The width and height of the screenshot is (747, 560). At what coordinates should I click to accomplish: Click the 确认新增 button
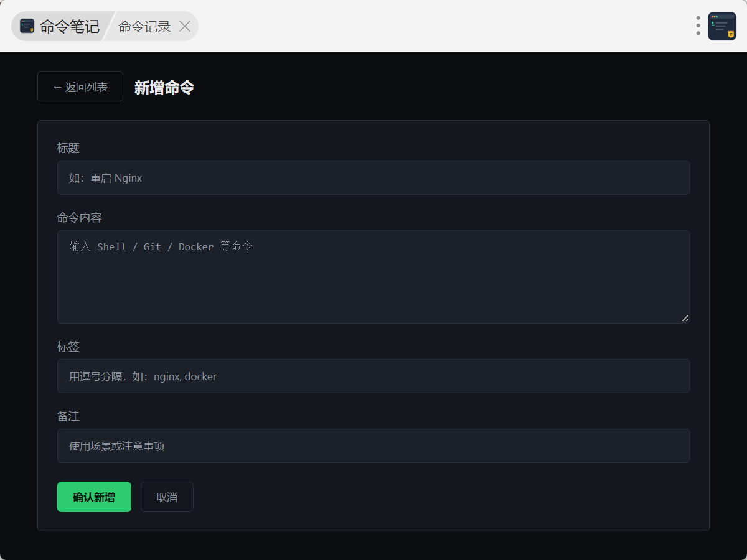tap(94, 497)
